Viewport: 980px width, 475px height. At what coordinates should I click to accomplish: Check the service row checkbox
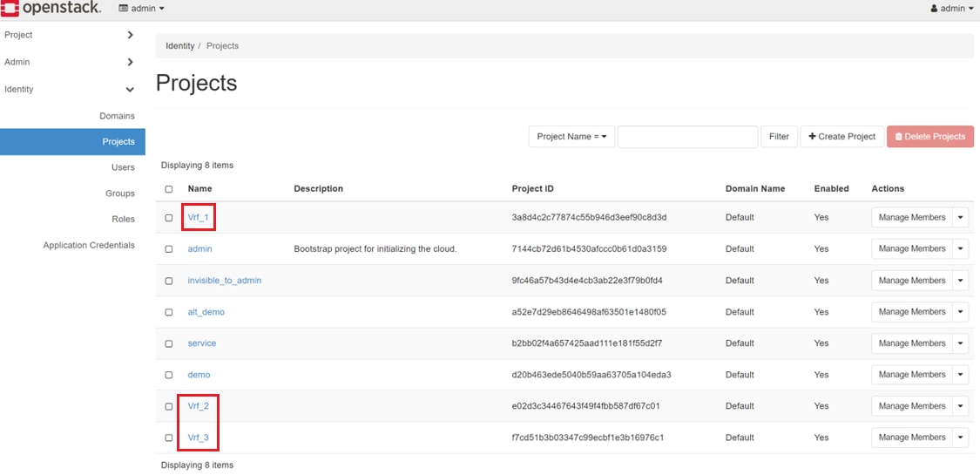[x=169, y=343]
